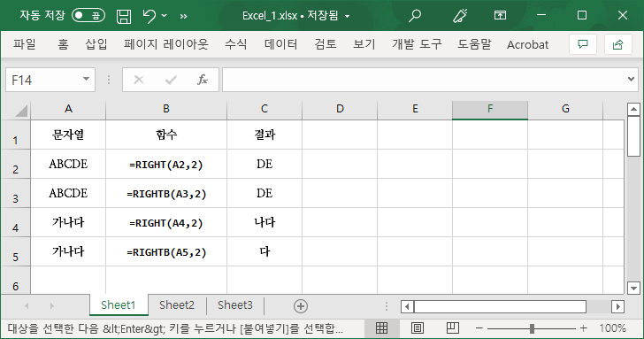Image resolution: width=644 pixels, height=339 pixels.
Task: Click cell B5 with =RIGHTB(A5,2)
Action: [166, 251]
